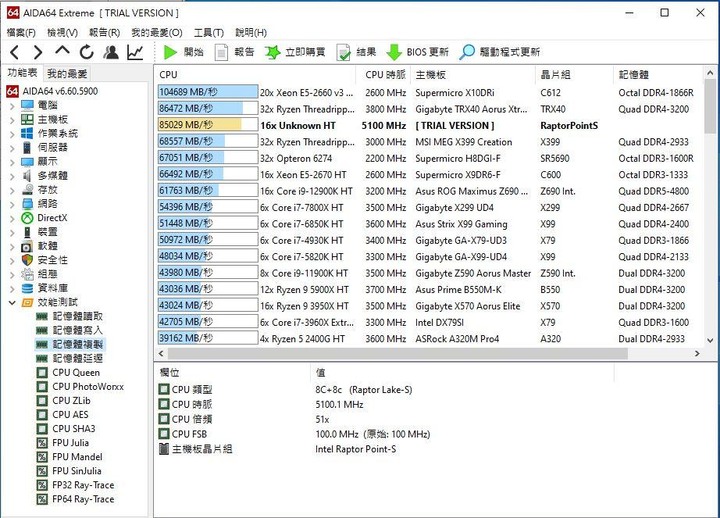Click the 驅動程式更新 driver update button
This screenshot has height=518, width=720.
(x=500, y=52)
